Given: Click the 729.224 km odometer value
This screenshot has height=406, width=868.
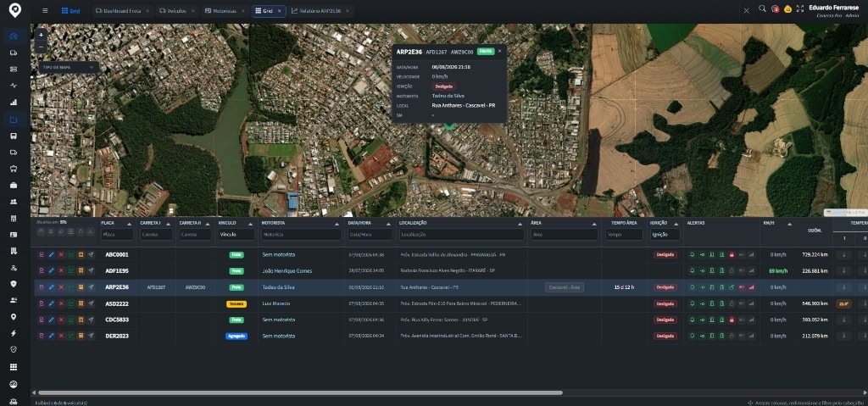Looking at the screenshot, I should pos(815,255).
